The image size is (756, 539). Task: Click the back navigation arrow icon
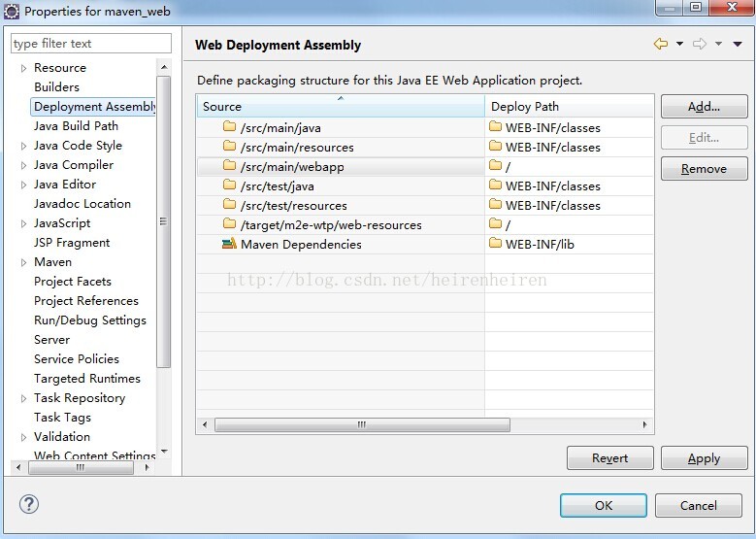tap(661, 44)
